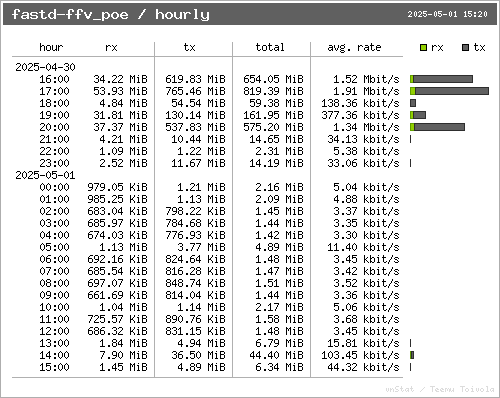The width and height of the screenshot is (500, 398).
Task: Select the 16:00 traffic bar
Action: pos(442,79)
